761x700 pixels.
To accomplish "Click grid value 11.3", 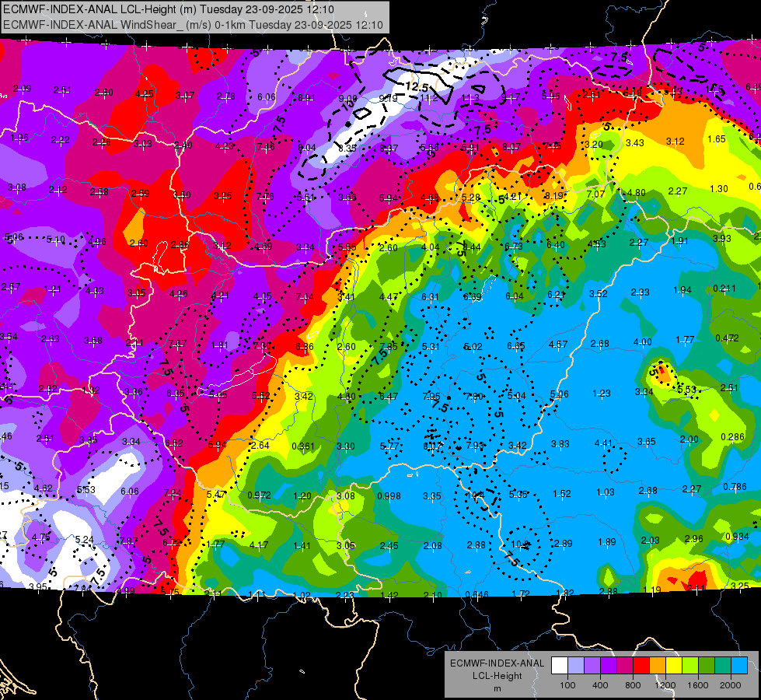I will [x=470, y=98].
